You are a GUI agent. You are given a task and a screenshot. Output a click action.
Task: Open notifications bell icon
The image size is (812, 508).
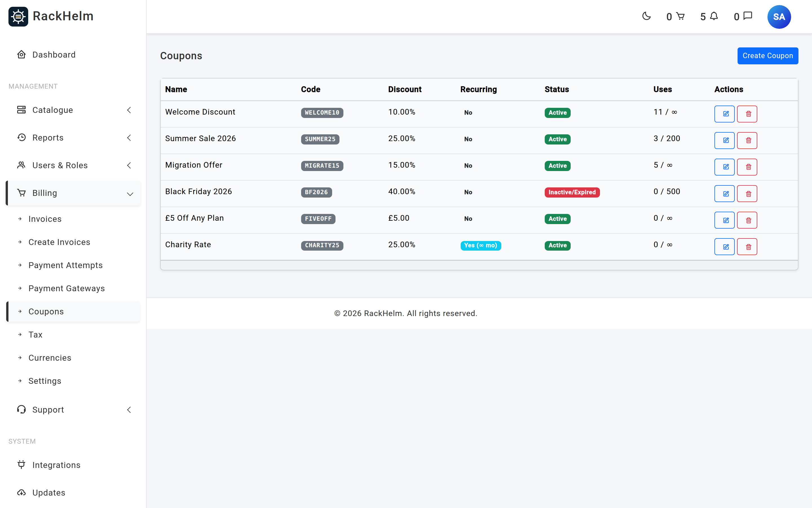(x=714, y=16)
